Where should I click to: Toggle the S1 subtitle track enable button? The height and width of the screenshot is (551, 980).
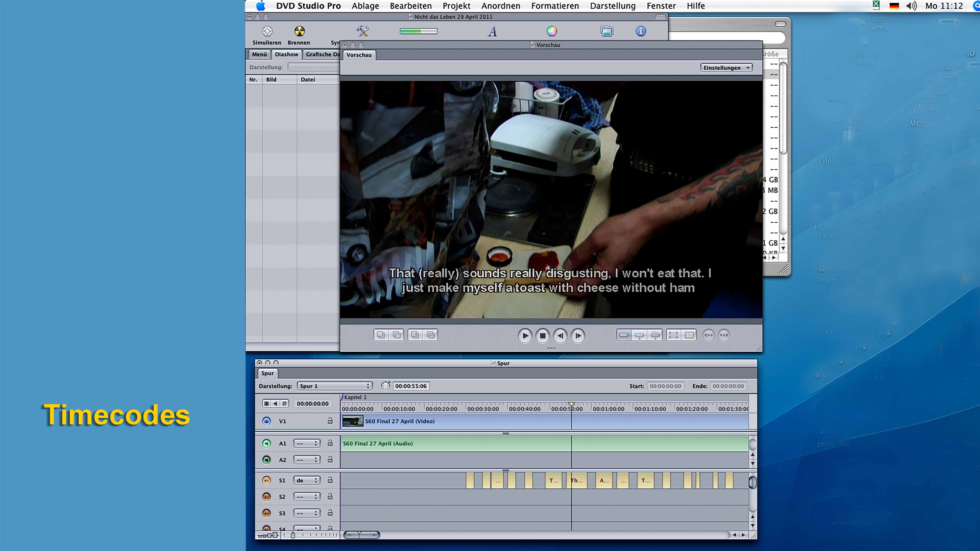[x=267, y=480]
